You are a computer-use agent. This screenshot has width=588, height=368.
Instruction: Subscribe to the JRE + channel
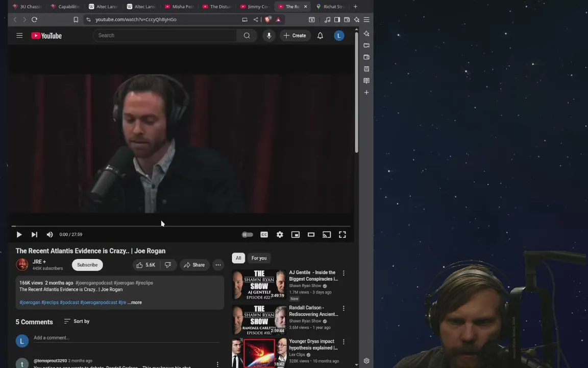point(87,265)
